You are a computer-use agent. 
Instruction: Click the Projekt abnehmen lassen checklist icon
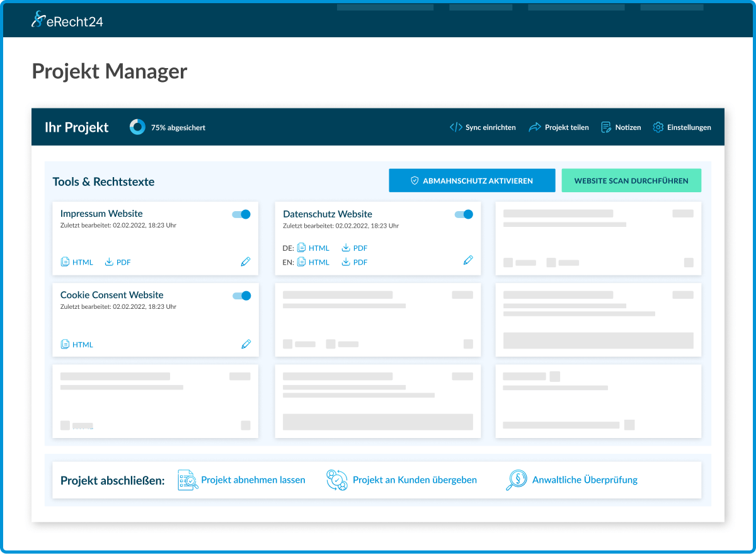[187, 480]
